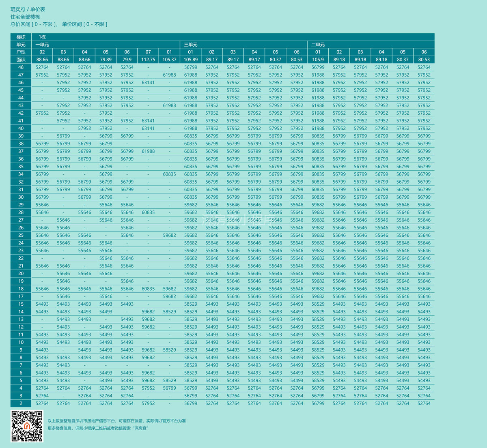Click the '面积' row header label
The width and height of the screenshot is (487, 448).
pyautogui.click(x=21, y=60)
